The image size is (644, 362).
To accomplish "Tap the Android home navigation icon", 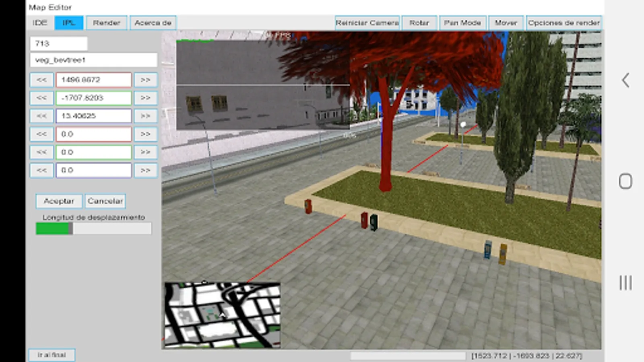I will coord(625,181).
